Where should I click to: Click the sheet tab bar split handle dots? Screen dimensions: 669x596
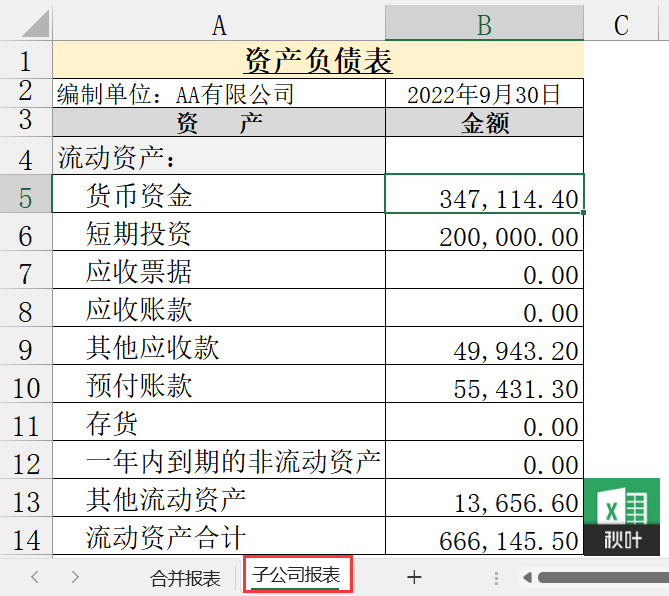[496, 578]
